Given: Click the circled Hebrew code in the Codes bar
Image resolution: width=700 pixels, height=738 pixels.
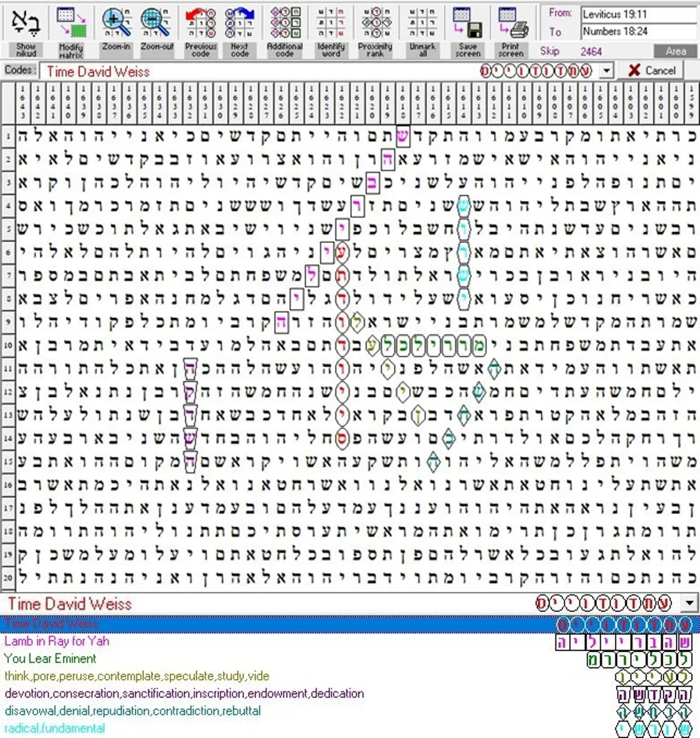Looking at the screenshot, I should 536,71.
